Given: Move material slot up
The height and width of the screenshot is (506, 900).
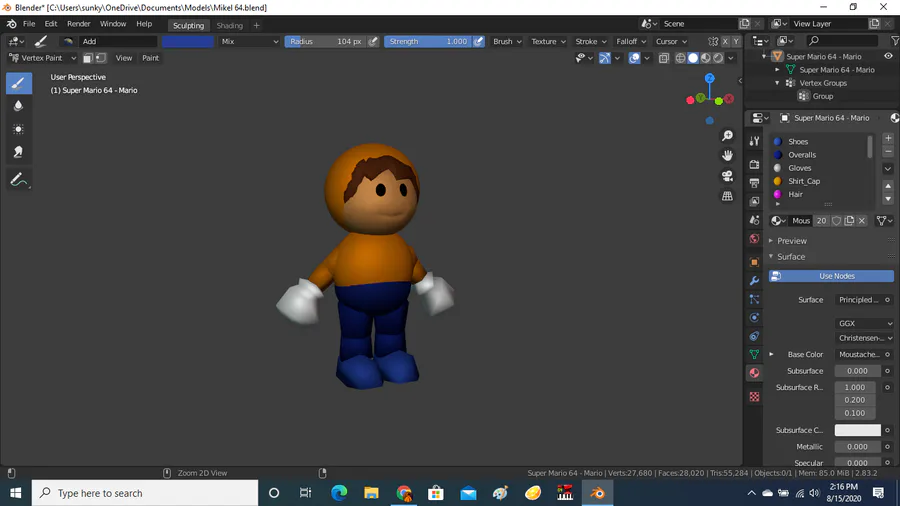Looking at the screenshot, I should pos(888,186).
